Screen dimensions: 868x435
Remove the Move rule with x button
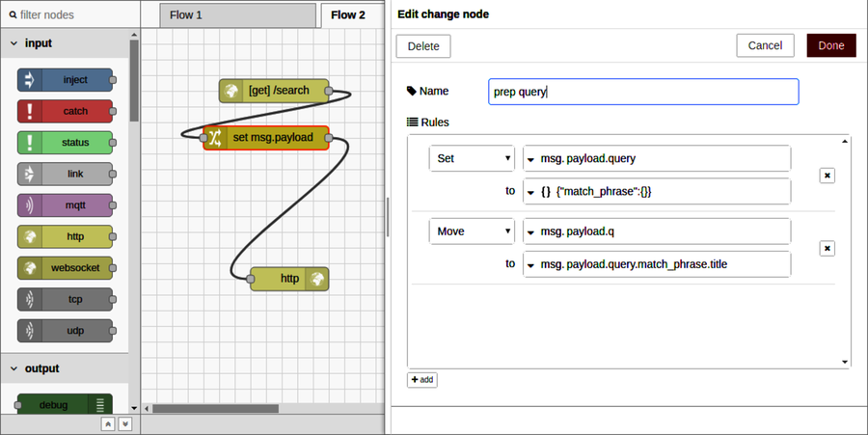(x=827, y=249)
